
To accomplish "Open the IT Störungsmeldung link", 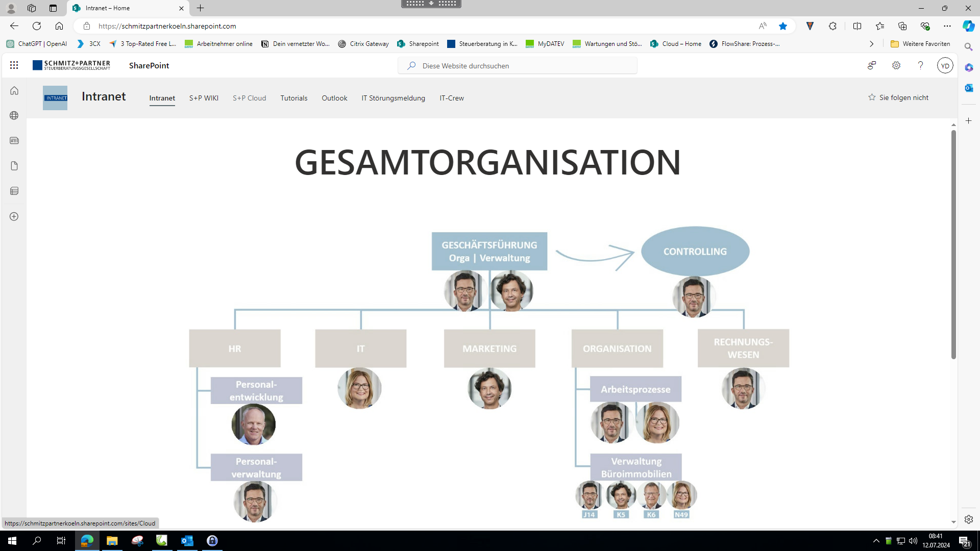I will [393, 98].
